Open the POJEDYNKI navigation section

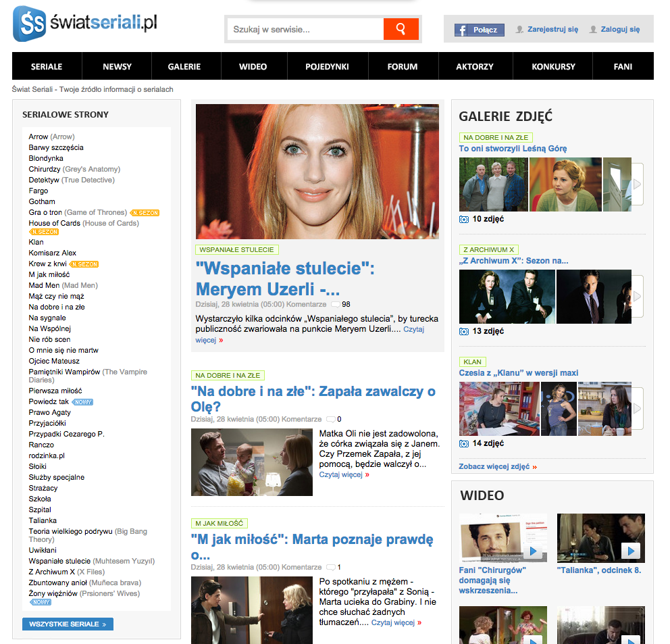pyautogui.click(x=327, y=66)
